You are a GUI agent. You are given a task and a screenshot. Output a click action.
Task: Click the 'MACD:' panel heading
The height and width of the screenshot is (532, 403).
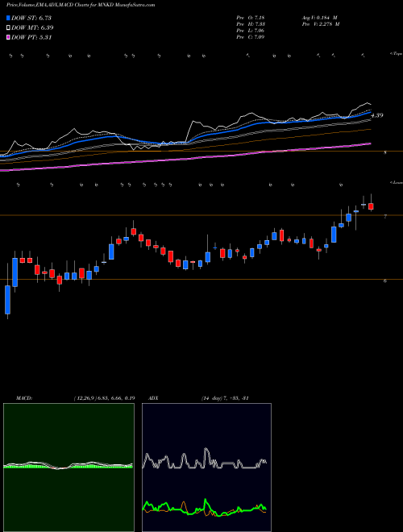[23, 398]
